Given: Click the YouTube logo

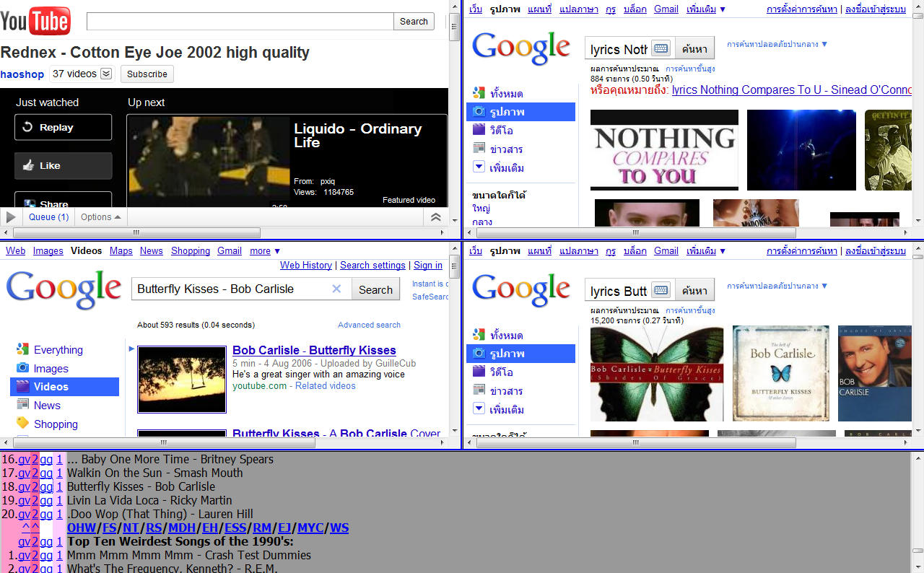Looking at the screenshot, I should (35, 21).
